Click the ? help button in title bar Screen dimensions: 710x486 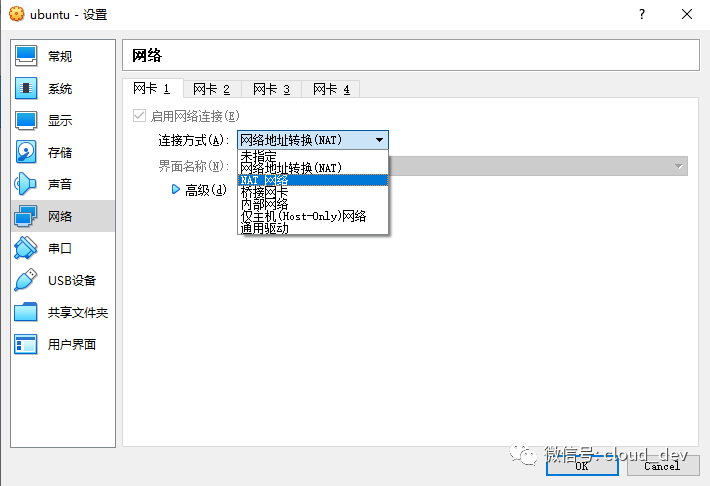coord(640,14)
